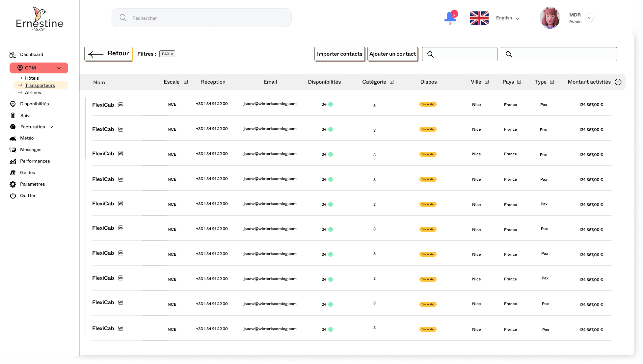Open the MDR Admin account dropdown
The height and width of the screenshot is (364, 643).
click(589, 18)
